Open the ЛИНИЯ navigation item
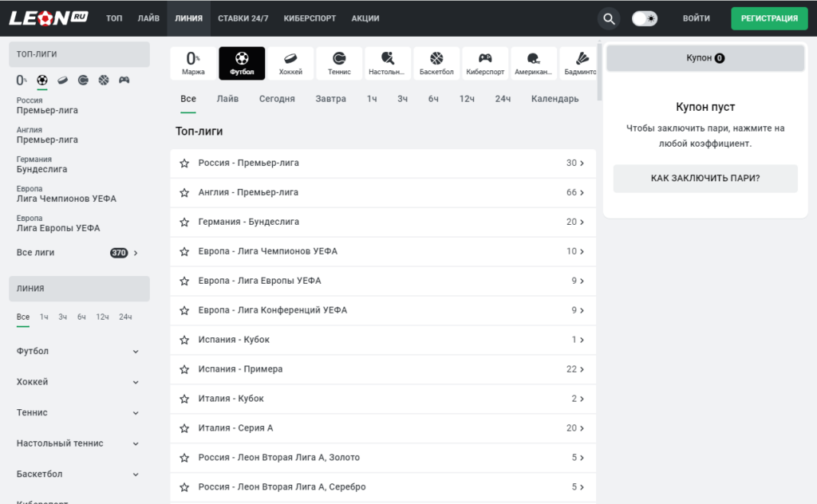Screen dimensions: 817x504 click(x=188, y=18)
